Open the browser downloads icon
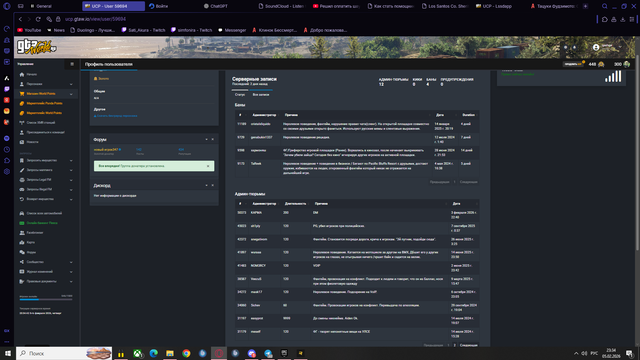This screenshot has width=640, height=360. tap(622, 19)
